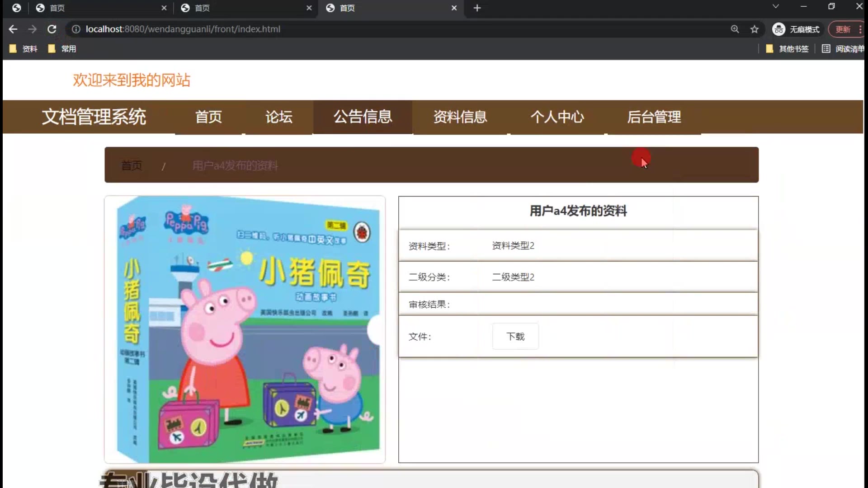Image resolution: width=868 pixels, height=488 pixels.
Task: Click the 用户a4发布的资料 breadcrumb text
Action: coord(235,165)
